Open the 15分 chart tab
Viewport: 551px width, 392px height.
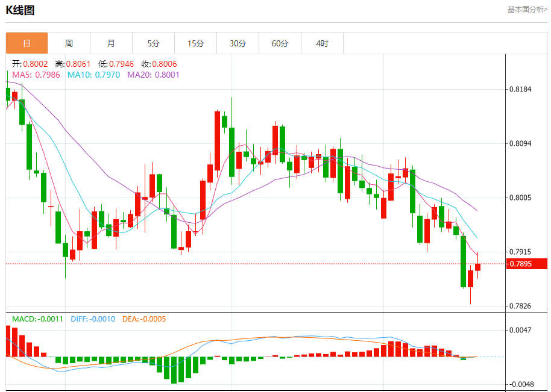pos(195,43)
